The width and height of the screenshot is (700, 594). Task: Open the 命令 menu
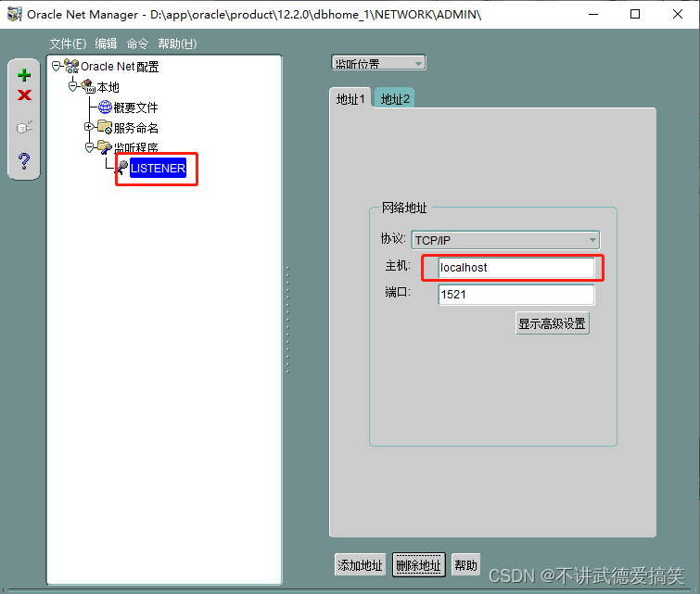click(137, 44)
